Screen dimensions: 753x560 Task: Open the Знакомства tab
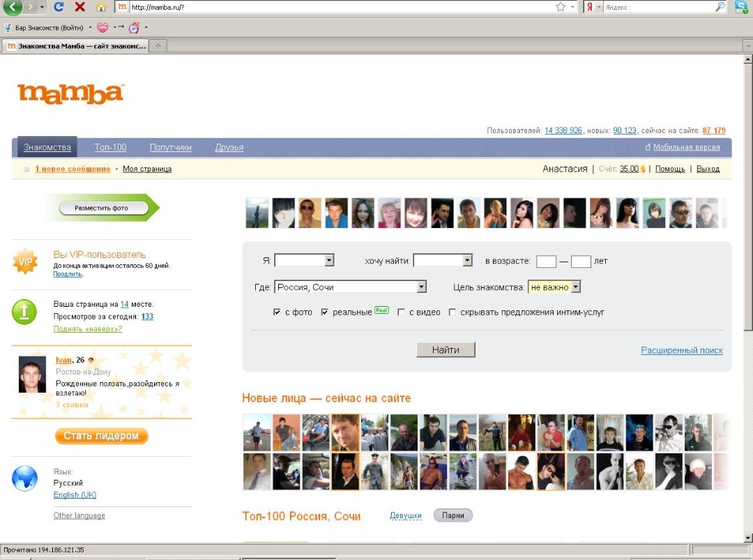coord(47,147)
